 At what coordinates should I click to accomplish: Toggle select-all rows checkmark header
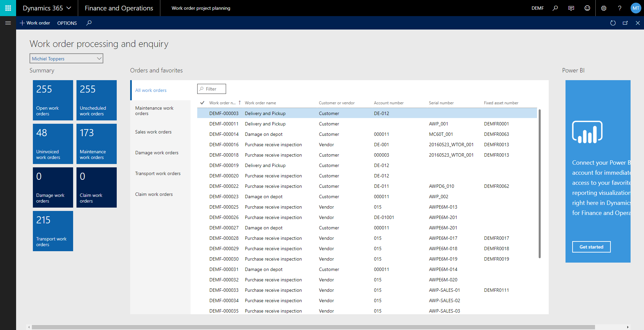tap(202, 103)
